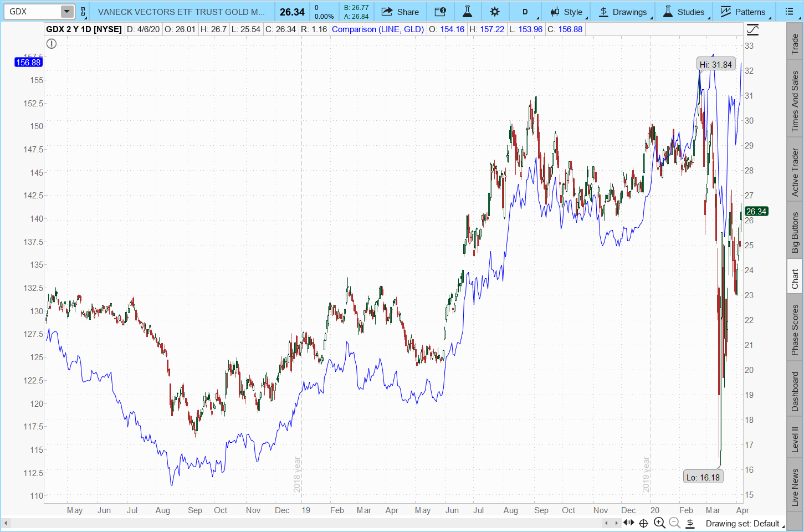Click the symbol link chain icon beside GDX
The width and height of the screenshot is (804, 532).
click(x=82, y=11)
